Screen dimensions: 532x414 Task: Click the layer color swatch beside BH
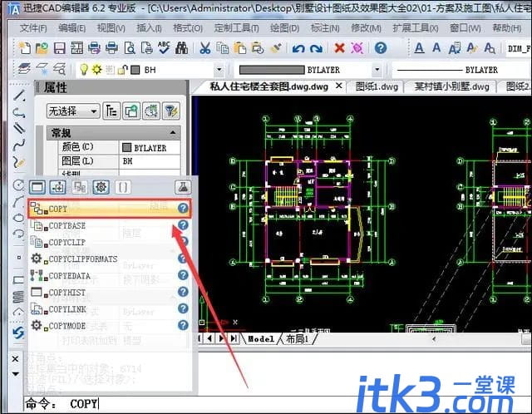135,70
